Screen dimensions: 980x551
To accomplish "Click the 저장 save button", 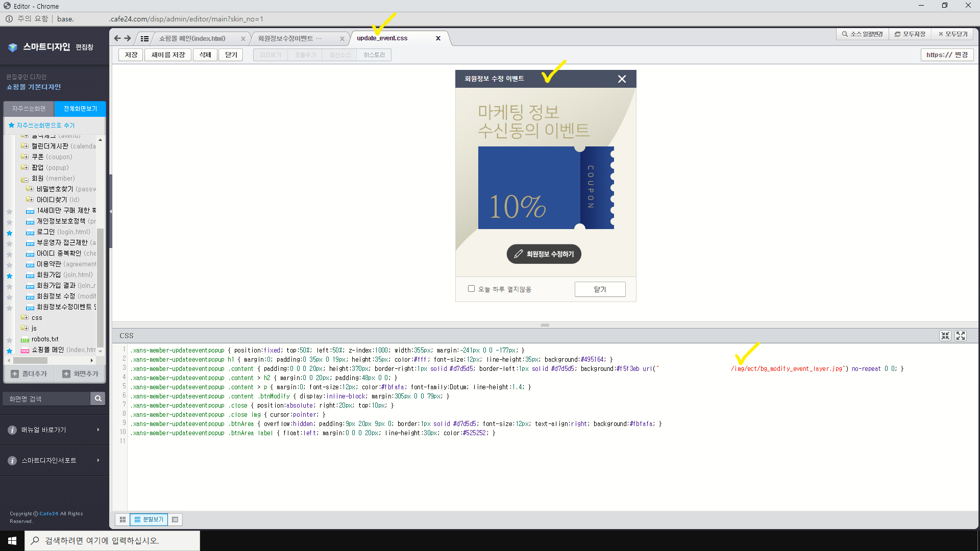I will (x=131, y=55).
